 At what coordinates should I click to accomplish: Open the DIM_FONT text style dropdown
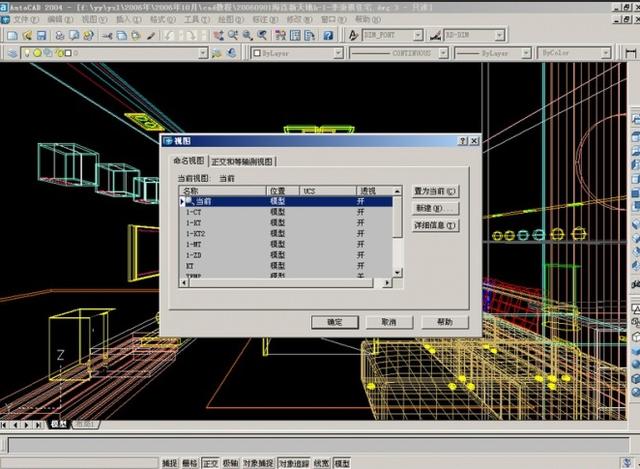click(x=418, y=36)
